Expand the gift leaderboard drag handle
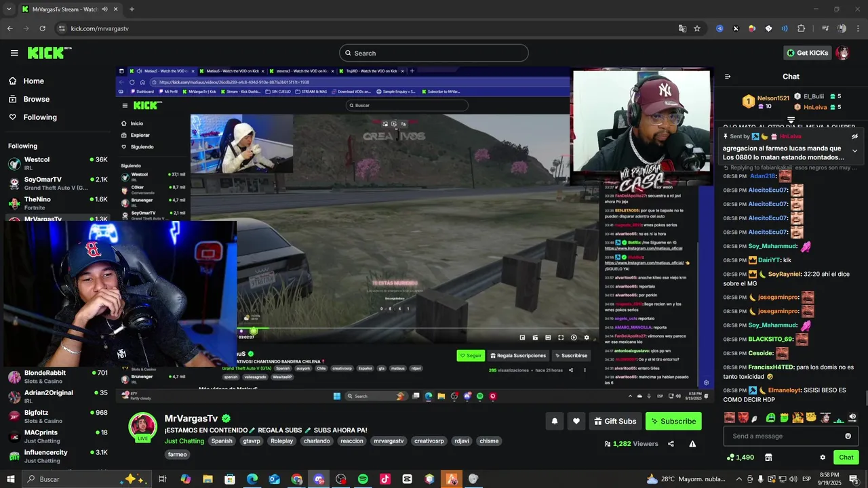The image size is (868, 488). tap(791, 120)
